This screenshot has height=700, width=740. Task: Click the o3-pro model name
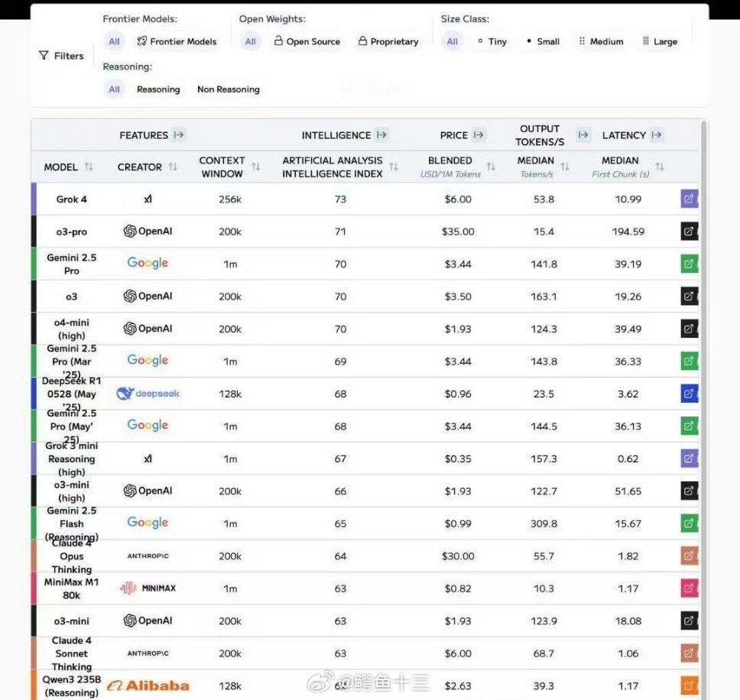tap(71, 232)
